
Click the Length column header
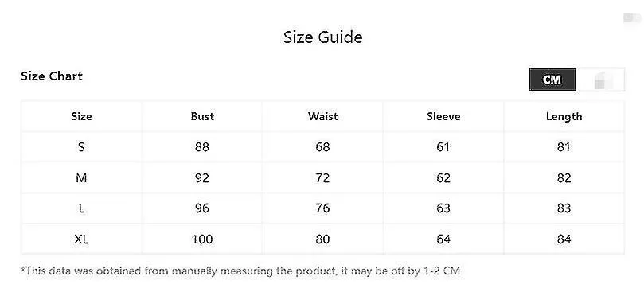point(564,117)
